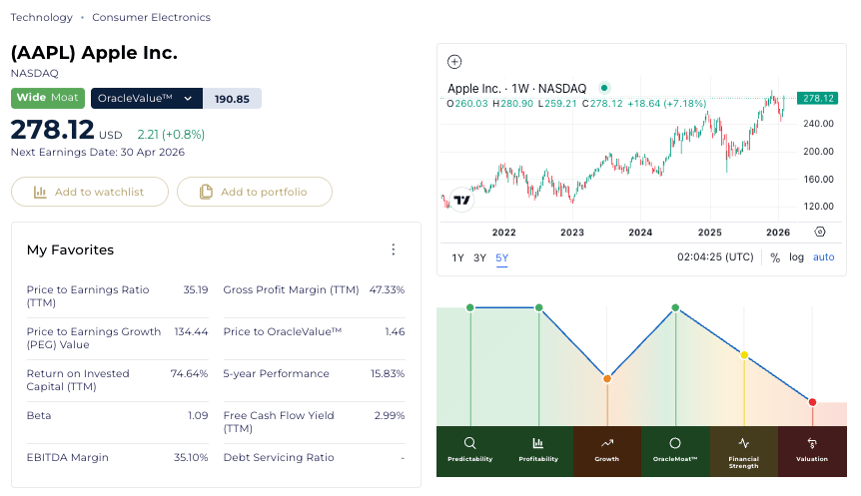Switch chart range to 3Y
Viewport: 861px width, 496px height.
[480, 258]
